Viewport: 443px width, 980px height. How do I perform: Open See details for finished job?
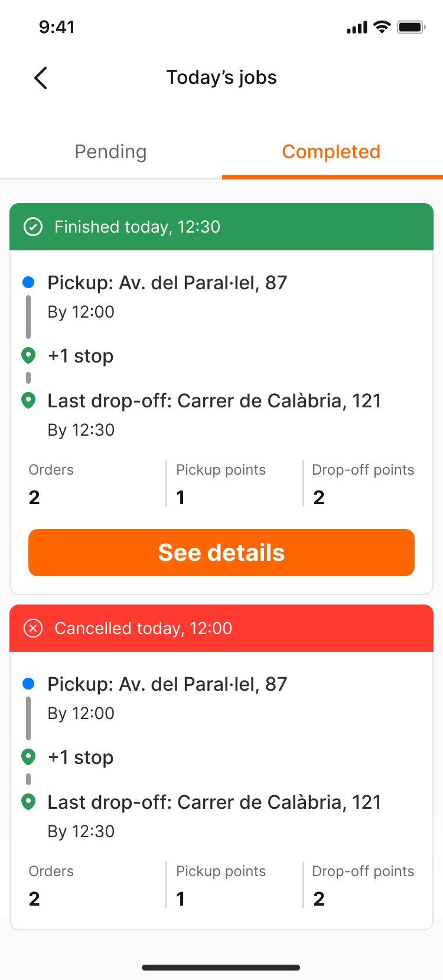pyautogui.click(x=221, y=553)
